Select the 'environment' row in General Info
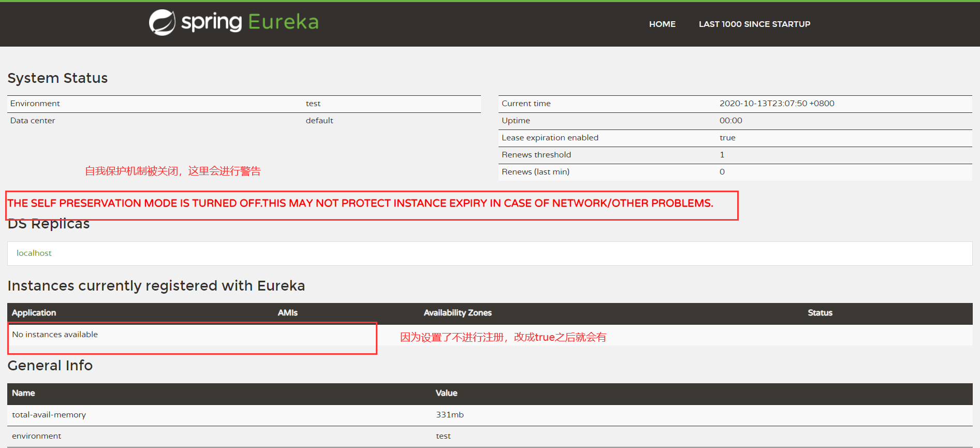The width and height of the screenshot is (980, 448). pos(490,436)
